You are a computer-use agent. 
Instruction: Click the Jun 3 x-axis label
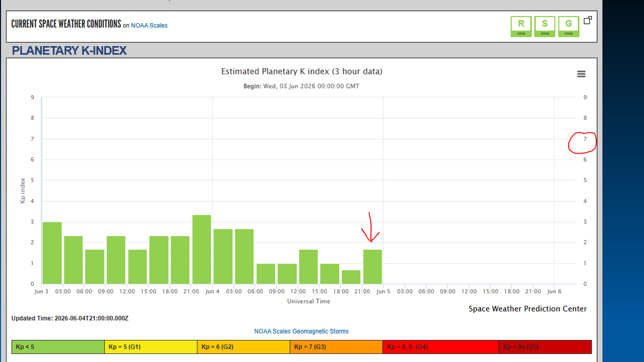pyautogui.click(x=41, y=291)
